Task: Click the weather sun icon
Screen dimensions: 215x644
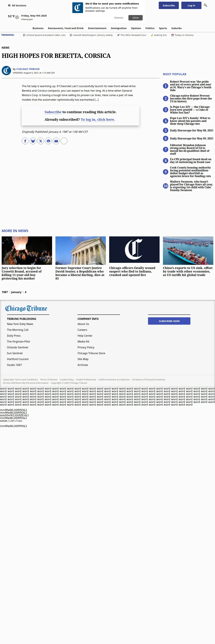Action: point(17,17)
